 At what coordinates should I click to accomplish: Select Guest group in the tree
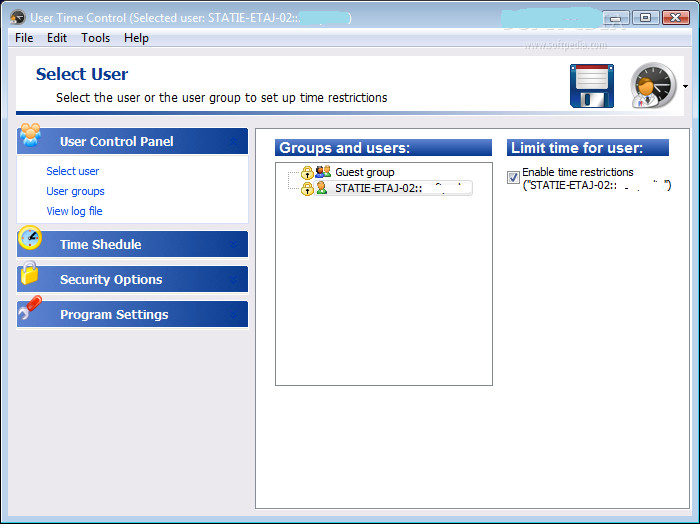tap(365, 172)
